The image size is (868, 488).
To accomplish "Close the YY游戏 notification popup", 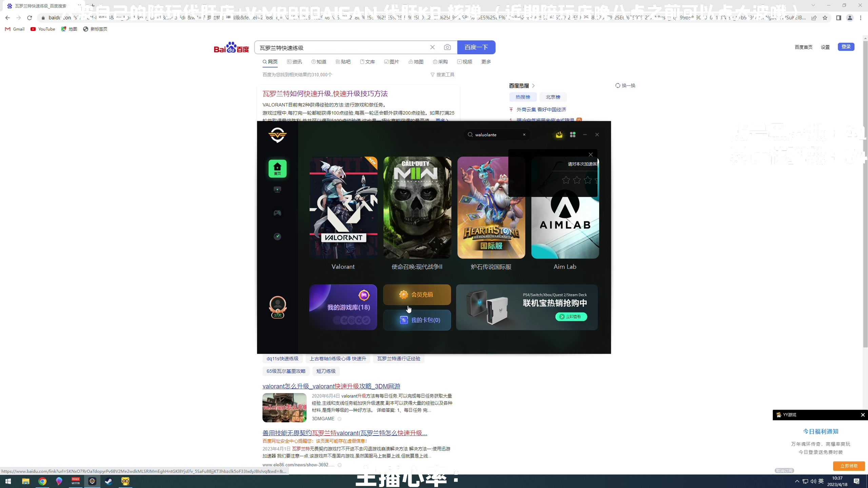I will coord(863,415).
